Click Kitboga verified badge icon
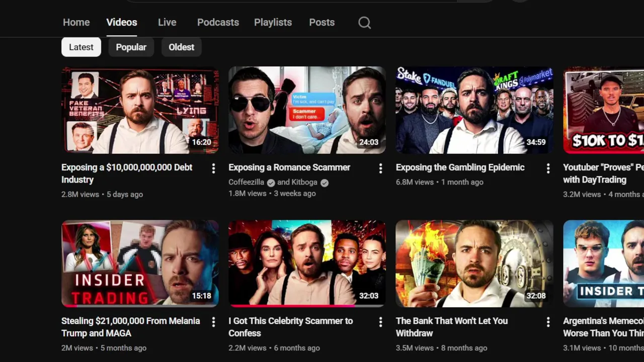Viewport: 644px width, 362px height. point(325,183)
